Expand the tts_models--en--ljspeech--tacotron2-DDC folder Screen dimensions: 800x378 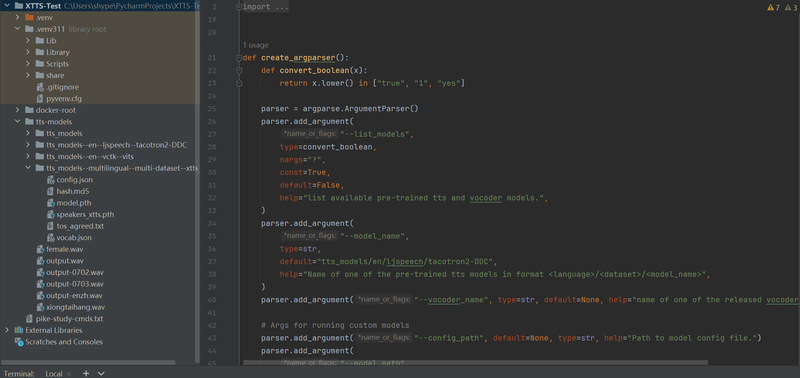28,145
